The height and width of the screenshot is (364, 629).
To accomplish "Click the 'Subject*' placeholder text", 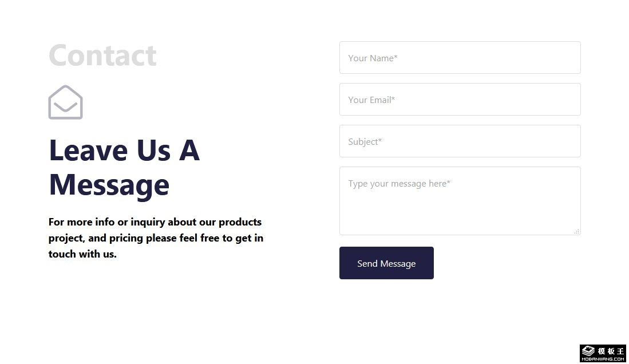I will pyautogui.click(x=365, y=141).
